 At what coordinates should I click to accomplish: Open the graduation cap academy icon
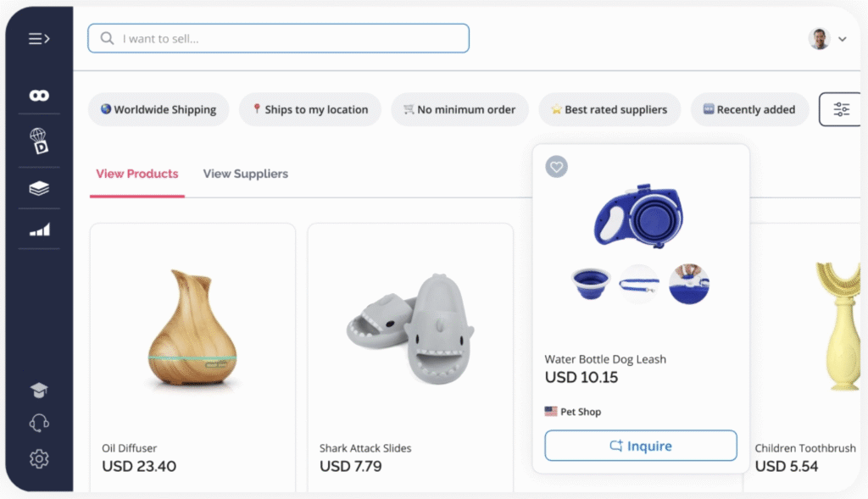[39, 390]
